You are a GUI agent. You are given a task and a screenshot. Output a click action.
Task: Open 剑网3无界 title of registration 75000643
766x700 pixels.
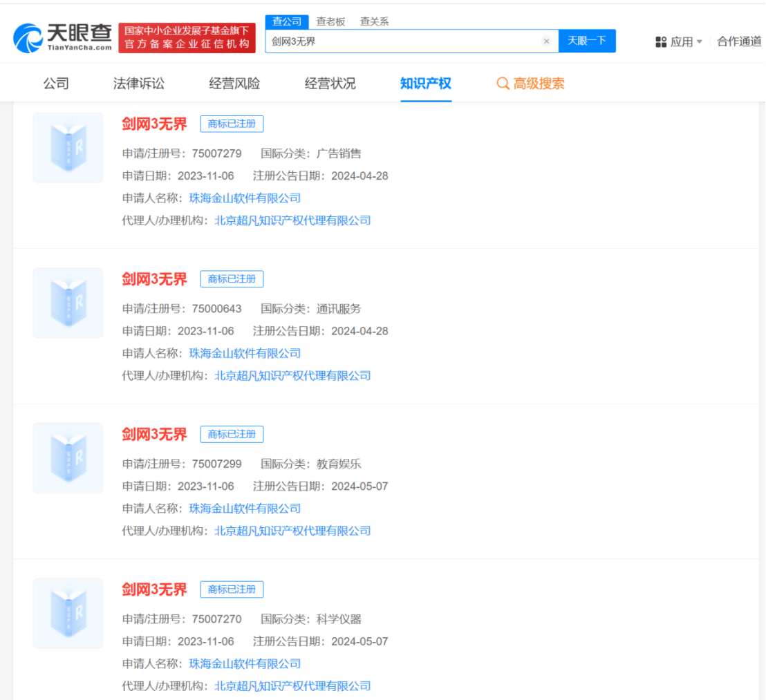click(154, 279)
